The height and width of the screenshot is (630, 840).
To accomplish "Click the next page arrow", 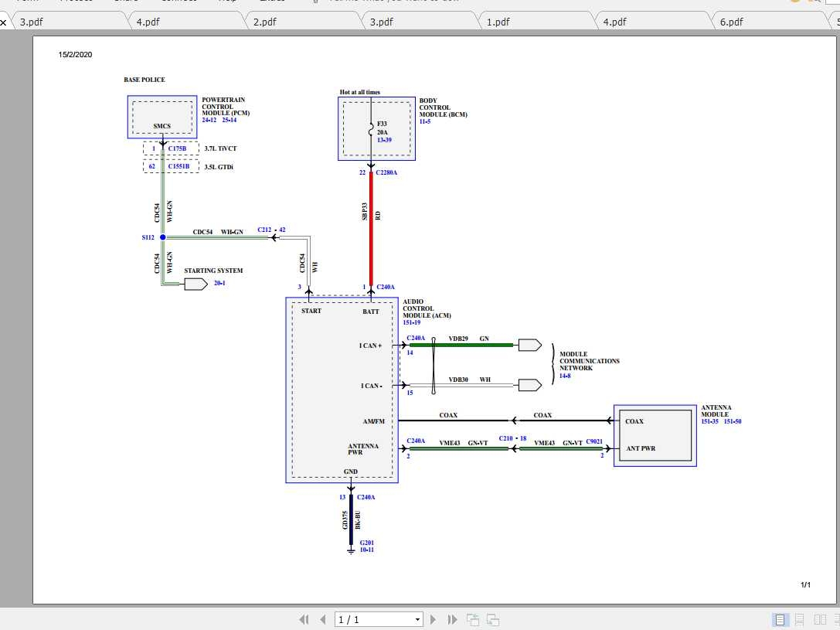I will tap(434, 619).
